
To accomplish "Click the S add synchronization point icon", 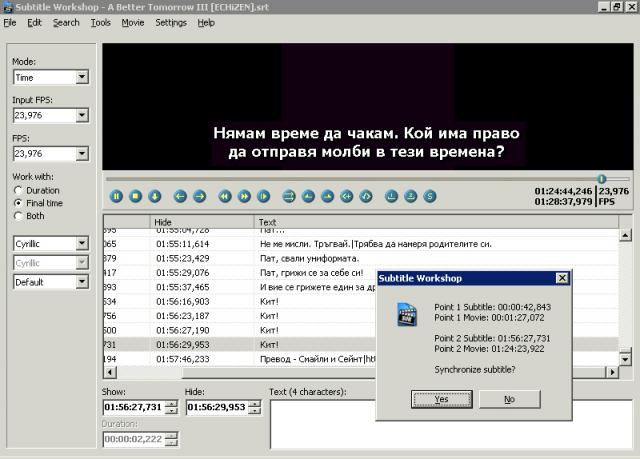I will coord(430,197).
